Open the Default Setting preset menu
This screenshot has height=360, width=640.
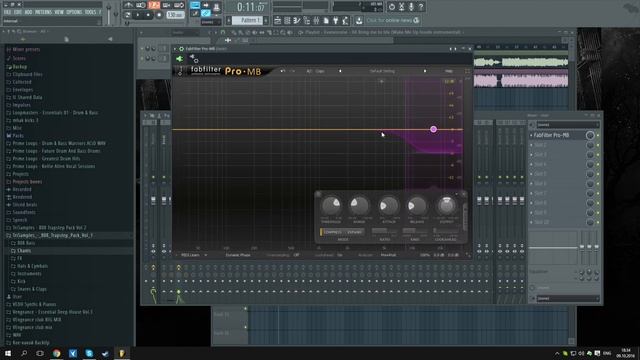[382, 71]
